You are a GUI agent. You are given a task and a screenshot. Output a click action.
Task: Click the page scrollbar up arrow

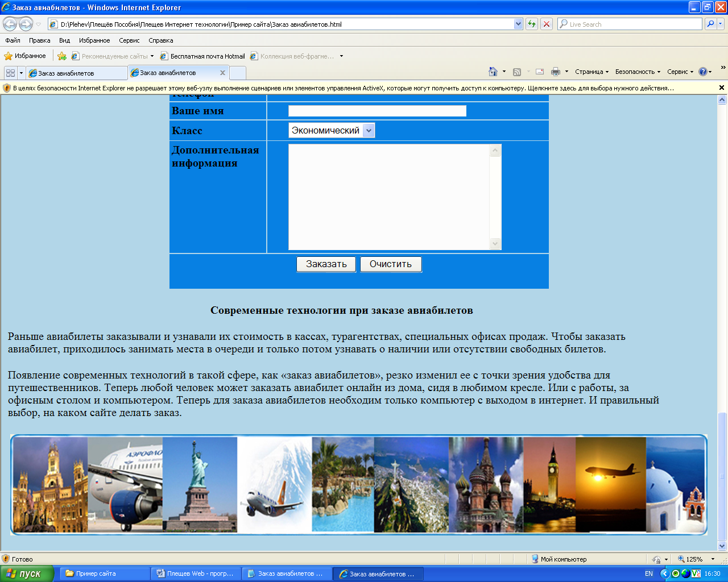pyautogui.click(x=722, y=99)
